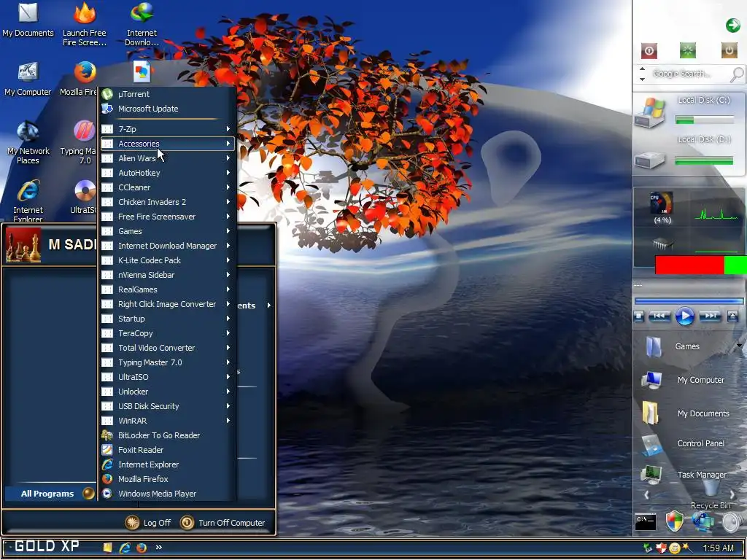Launch Internet Explorer from programs menu

(167, 464)
